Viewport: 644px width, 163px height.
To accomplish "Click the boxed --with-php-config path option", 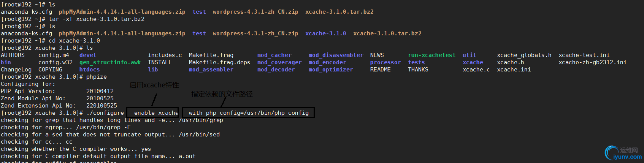I will [248, 113].
